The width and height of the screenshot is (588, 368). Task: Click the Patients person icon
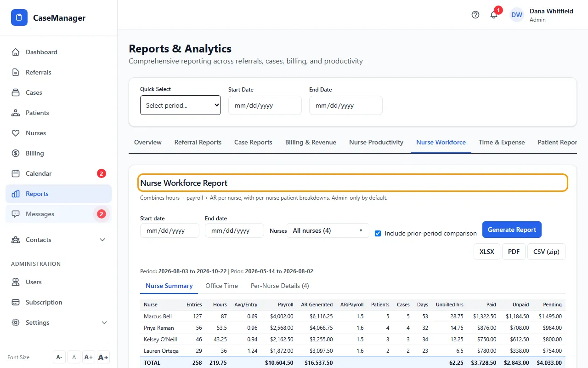pos(16,113)
